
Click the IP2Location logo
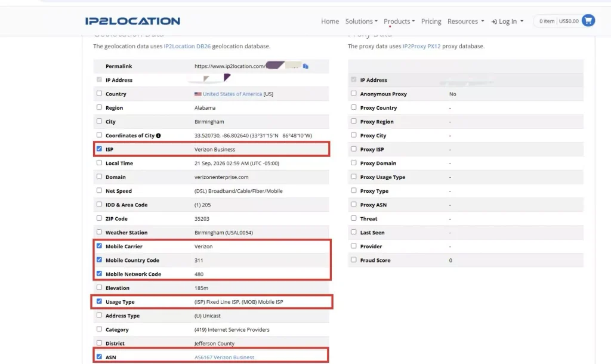132,21
